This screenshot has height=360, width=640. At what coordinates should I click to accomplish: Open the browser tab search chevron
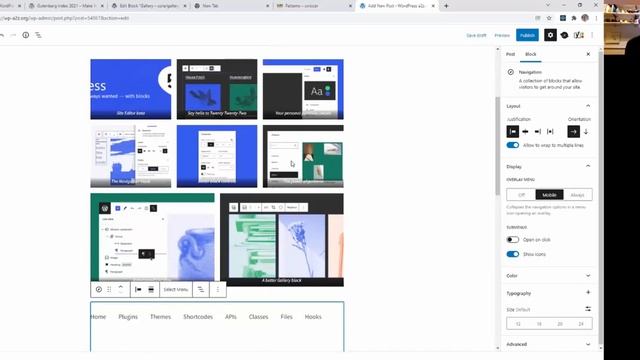548,5
